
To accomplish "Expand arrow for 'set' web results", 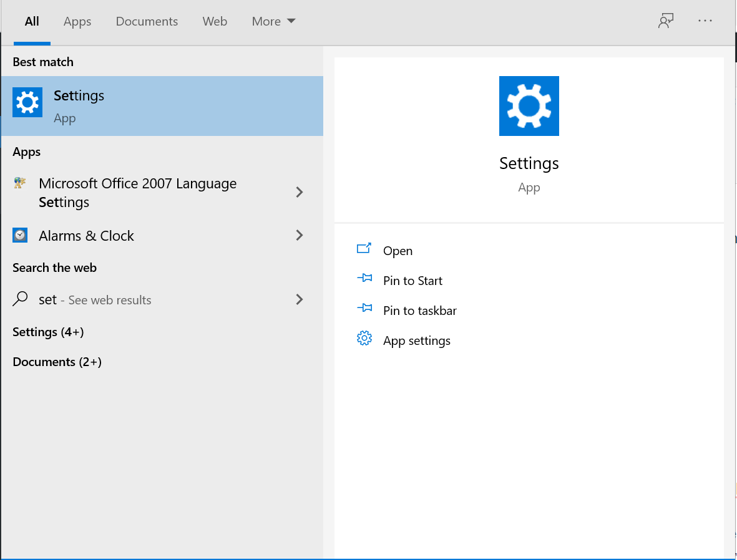I will [x=300, y=299].
